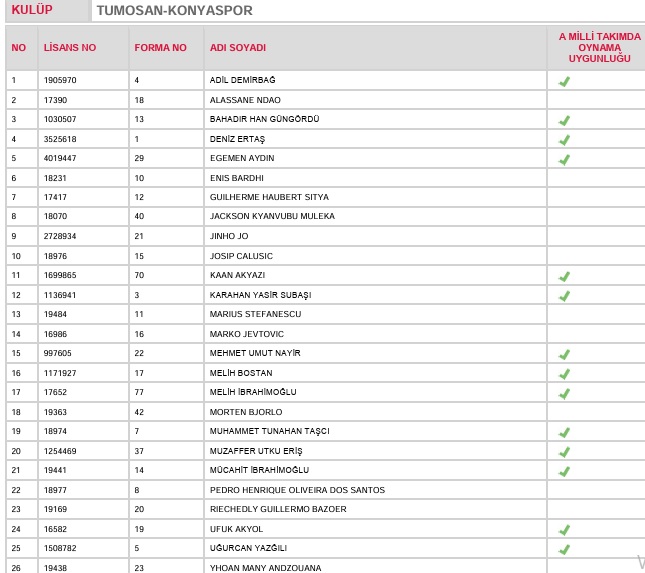
Task: Click the checkmark for Muzaffer Utku Eriş
Action: [564, 452]
